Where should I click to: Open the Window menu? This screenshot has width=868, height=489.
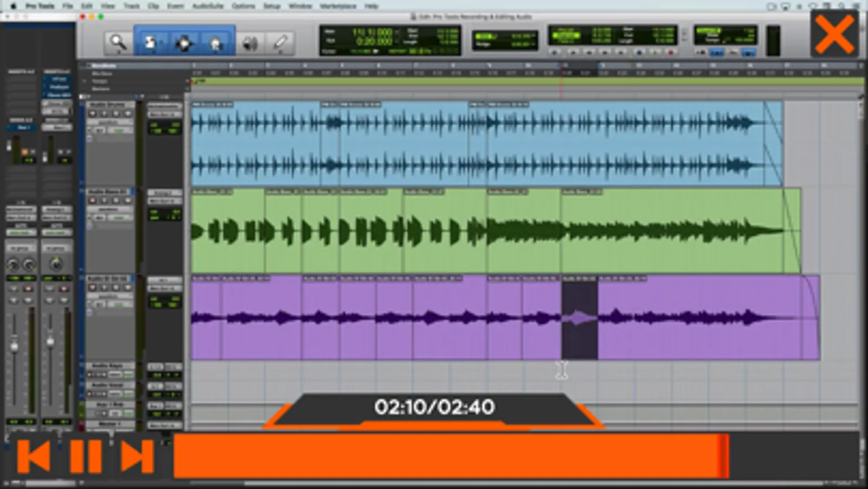click(x=300, y=6)
